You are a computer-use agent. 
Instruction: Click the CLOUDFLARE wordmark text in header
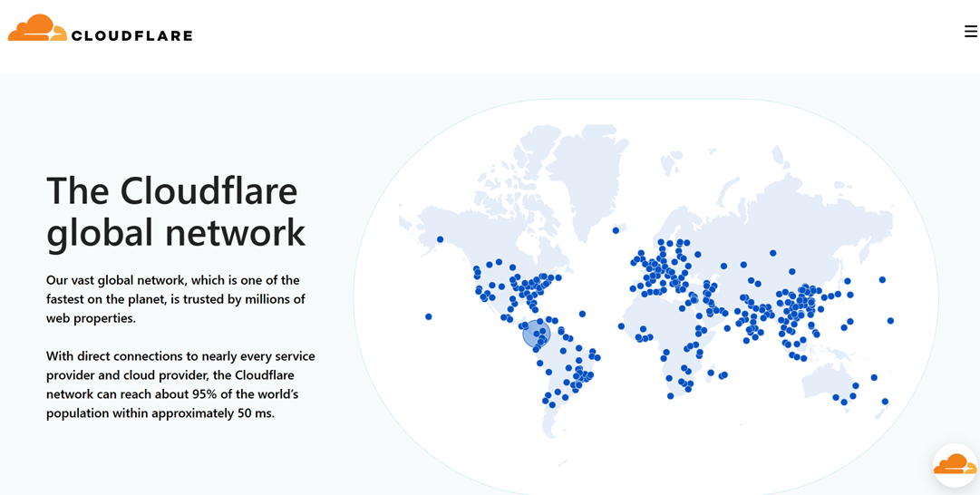coord(131,36)
